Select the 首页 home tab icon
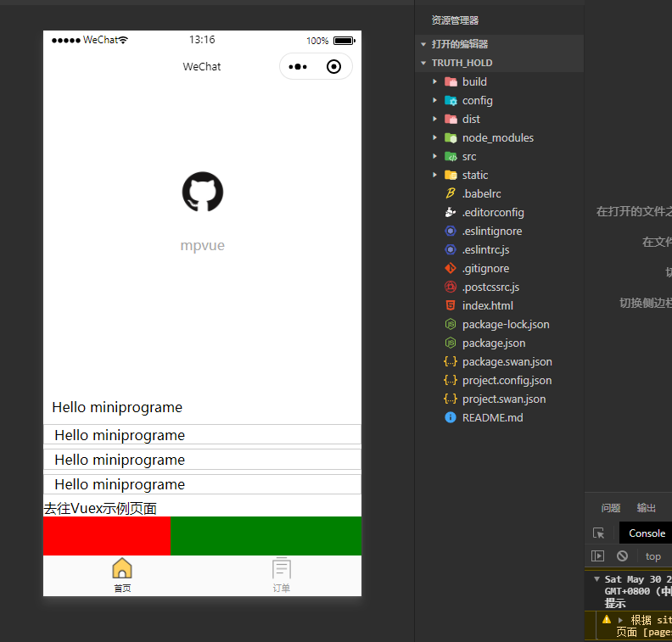 click(x=122, y=568)
